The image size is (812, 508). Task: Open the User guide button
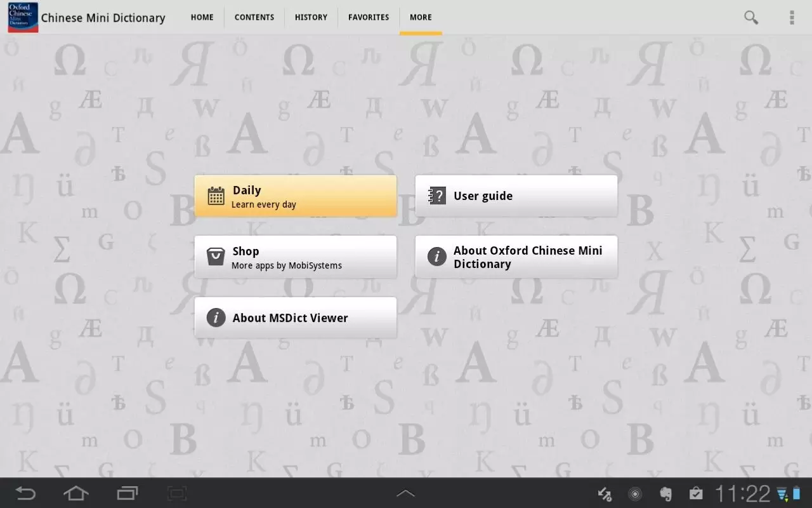tap(516, 196)
